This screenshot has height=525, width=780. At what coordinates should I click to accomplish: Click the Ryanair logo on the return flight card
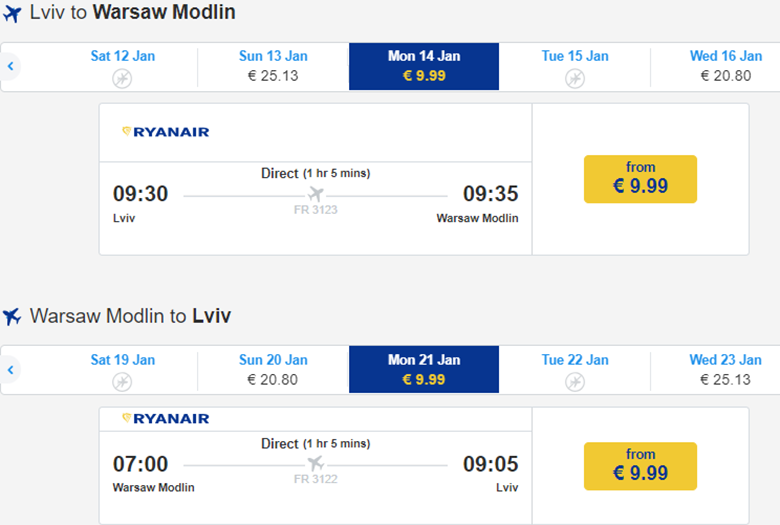[165, 418]
